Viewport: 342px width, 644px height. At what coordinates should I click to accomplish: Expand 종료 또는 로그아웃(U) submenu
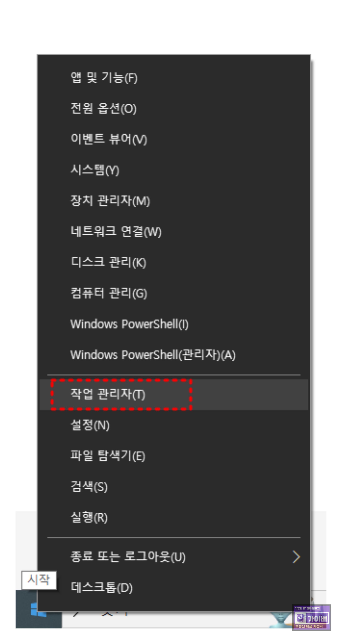174,557
